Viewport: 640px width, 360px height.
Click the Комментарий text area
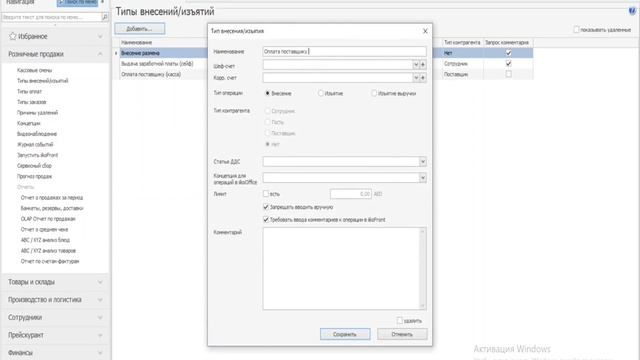point(341,269)
